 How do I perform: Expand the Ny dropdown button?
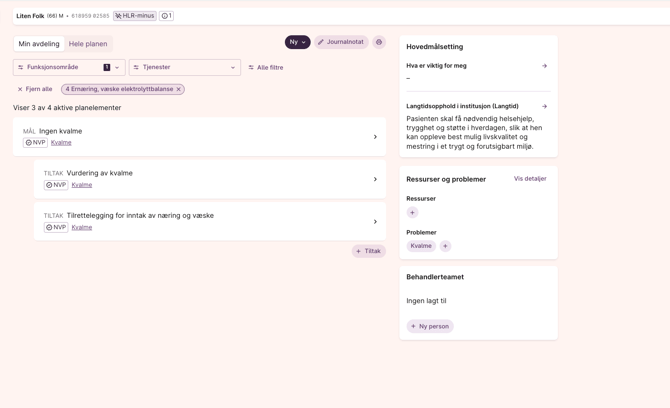pyautogui.click(x=297, y=42)
